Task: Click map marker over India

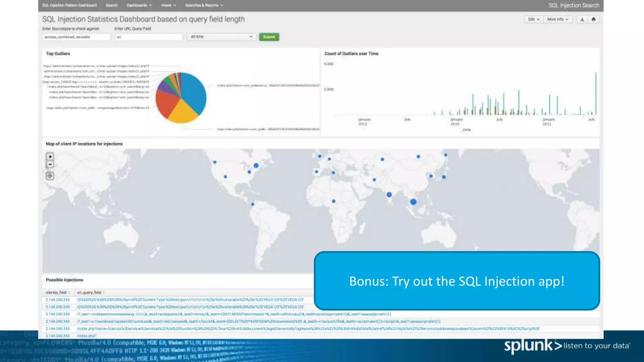Action: [x=389, y=195]
